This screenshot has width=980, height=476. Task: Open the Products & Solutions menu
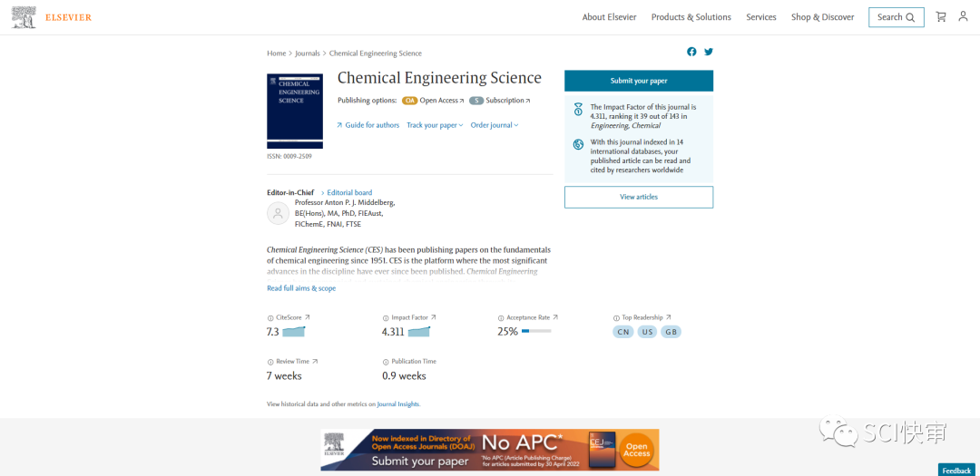click(691, 17)
